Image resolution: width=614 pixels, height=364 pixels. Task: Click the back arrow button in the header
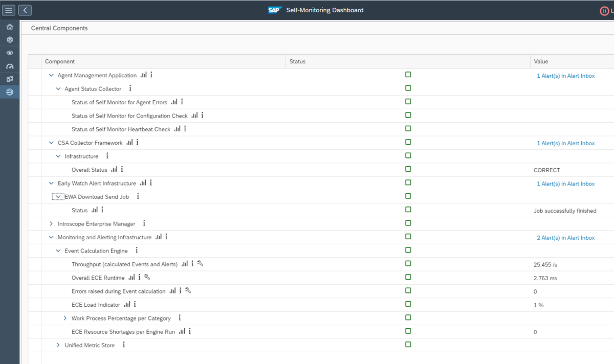coord(25,10)
